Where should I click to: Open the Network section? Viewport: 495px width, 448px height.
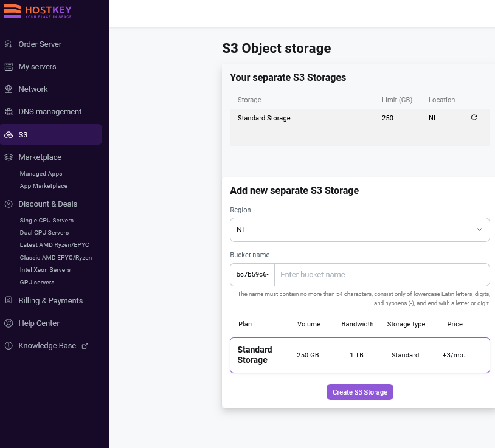(x=33, y=89)
